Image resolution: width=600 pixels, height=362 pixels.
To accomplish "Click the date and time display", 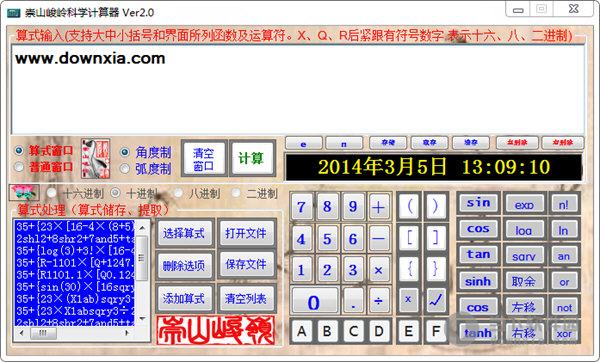I will (x=434, y=167).
